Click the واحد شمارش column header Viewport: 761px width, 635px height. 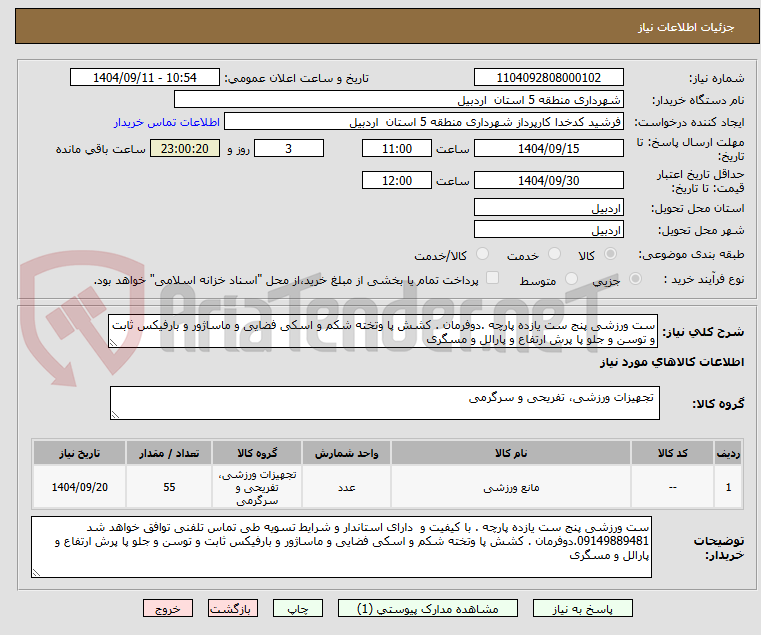[346, 453]
